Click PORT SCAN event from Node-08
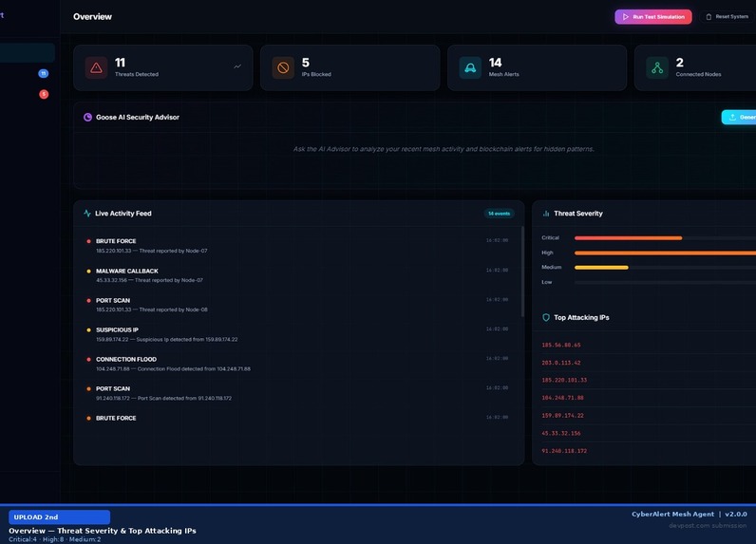This screenshot has height=544, width=756. 297,305
